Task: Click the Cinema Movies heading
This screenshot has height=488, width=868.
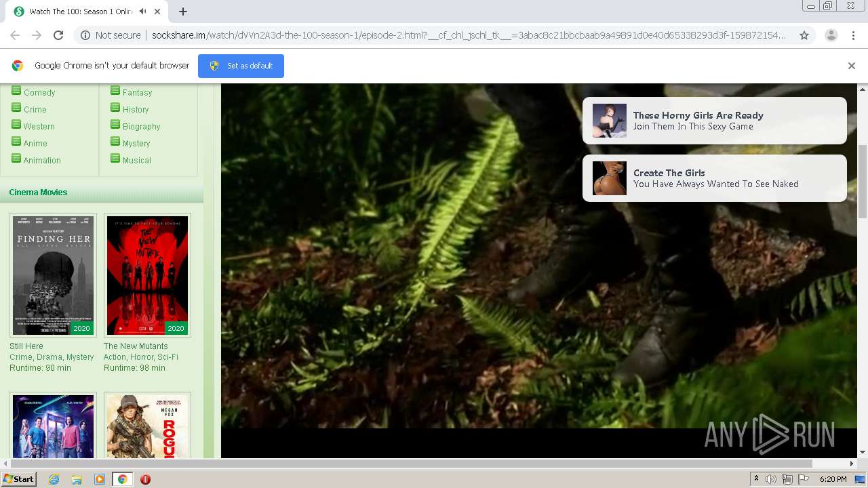Action: coord(38,192)
